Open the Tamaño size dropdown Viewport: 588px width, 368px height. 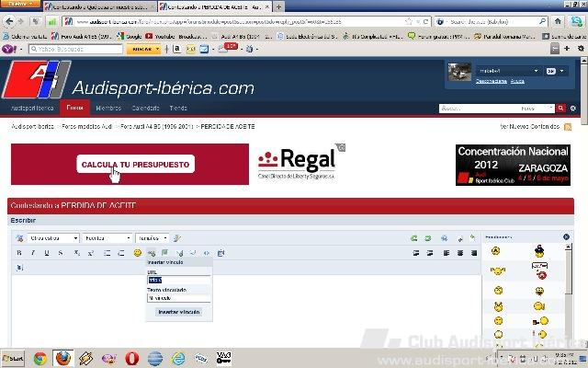(152, 238)
